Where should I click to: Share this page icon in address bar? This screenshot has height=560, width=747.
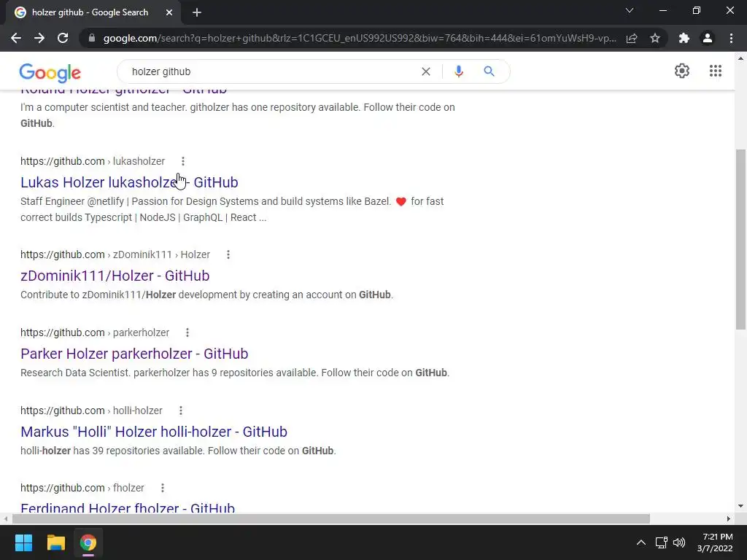pyautogui.click(x=632, y=38)
